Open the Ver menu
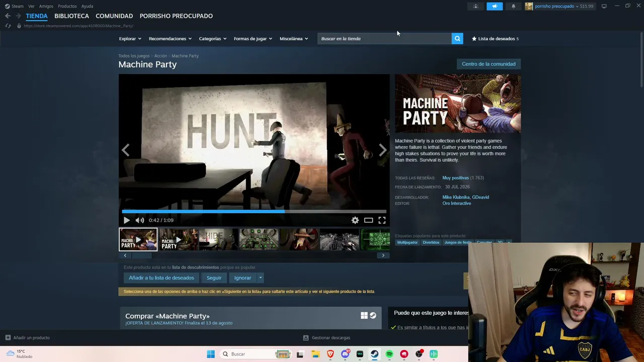Screen dimensions: 644x362 pos(32,6)
